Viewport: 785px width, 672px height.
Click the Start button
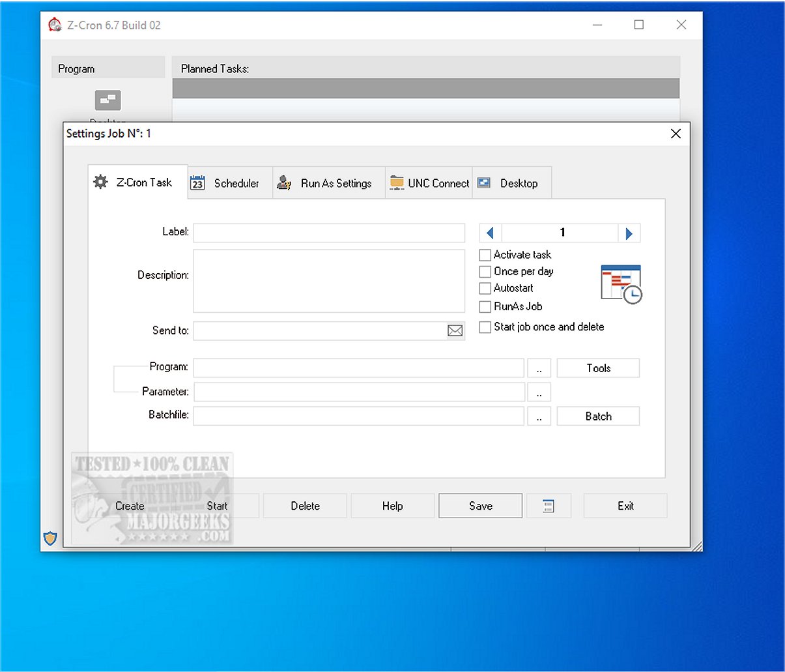[x=217, y=506]
